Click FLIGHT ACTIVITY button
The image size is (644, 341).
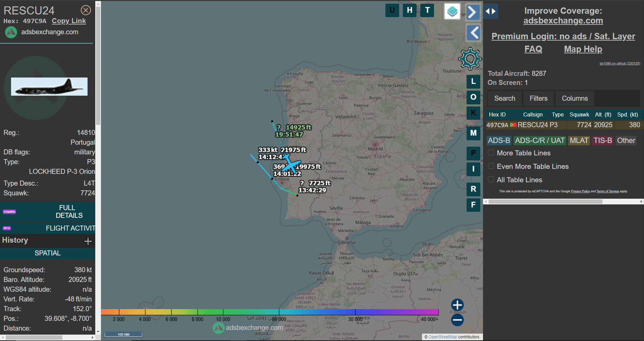tap(48, 228)
